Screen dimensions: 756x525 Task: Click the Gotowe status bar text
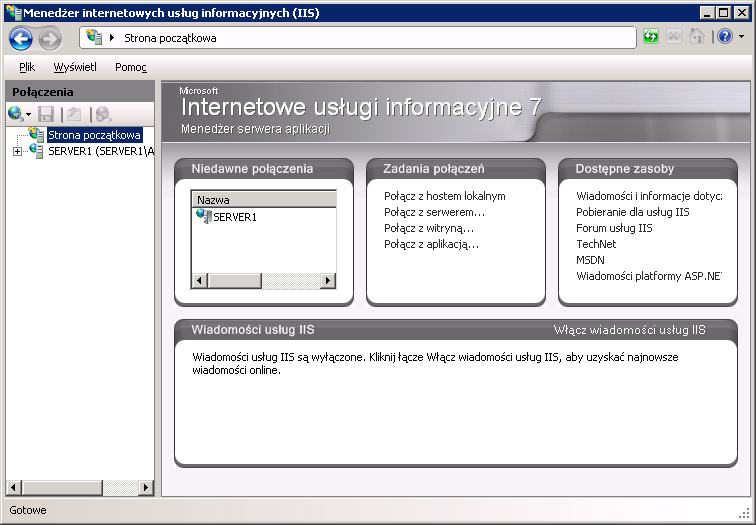[x=28, y=510]
